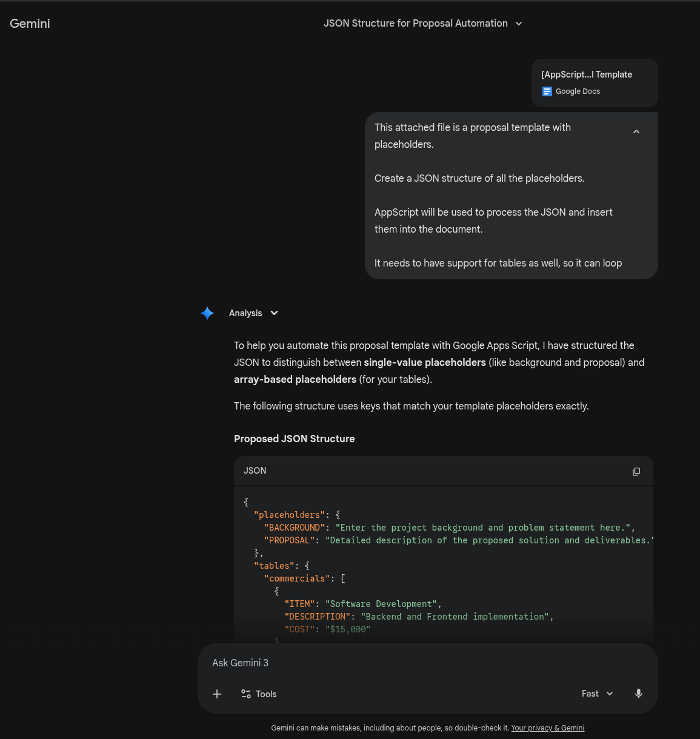Open the conversation title dropdown menu
700x739 pixels.
(x=518, y=24)
